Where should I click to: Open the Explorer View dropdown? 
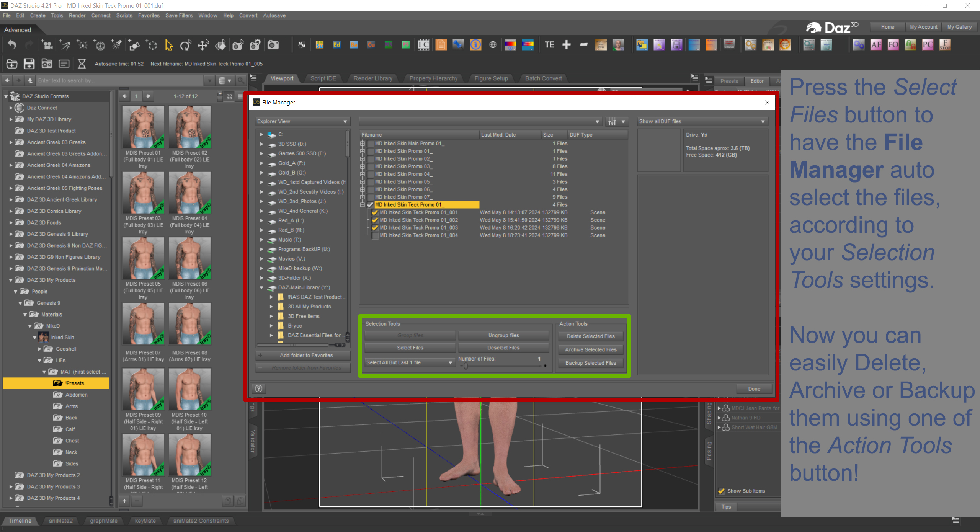[x=302, y=122]
